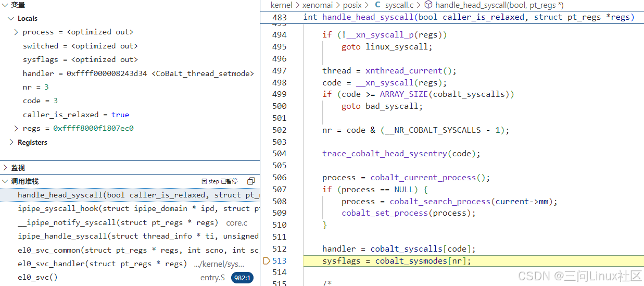Click the 982:1 line badge on el0_svc frame

[x=242, y=278]
